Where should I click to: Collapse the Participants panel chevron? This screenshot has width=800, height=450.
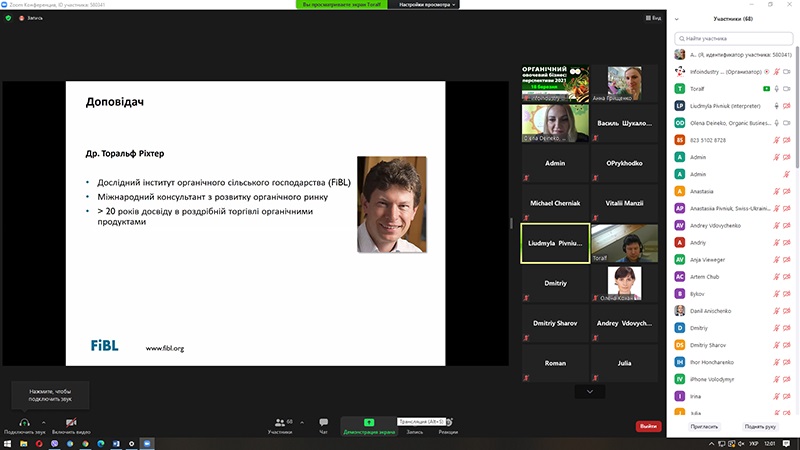(x=677, y=19)
